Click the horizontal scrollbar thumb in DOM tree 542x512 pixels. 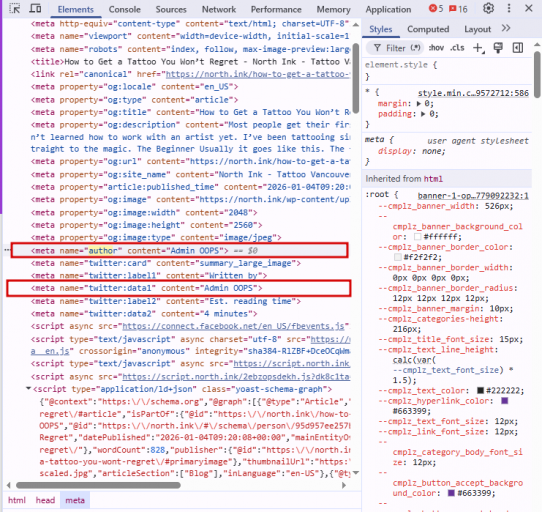click(x=98, y=485)
